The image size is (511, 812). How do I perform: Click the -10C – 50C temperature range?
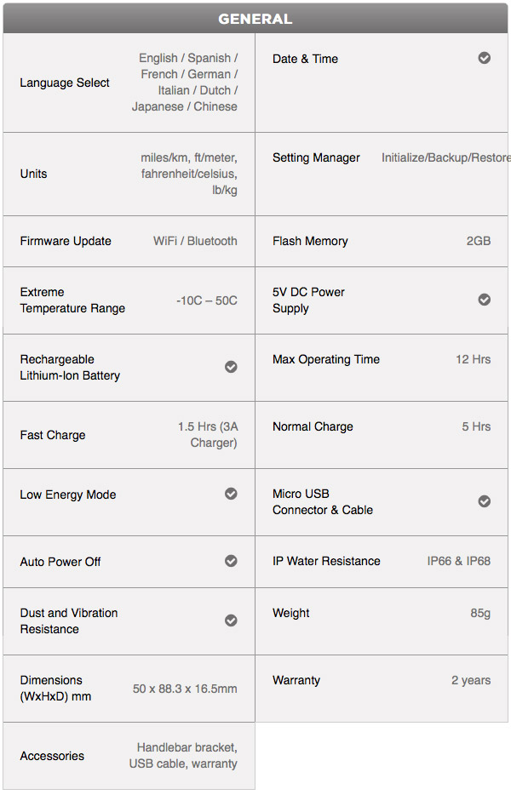(x=207, y=300)
